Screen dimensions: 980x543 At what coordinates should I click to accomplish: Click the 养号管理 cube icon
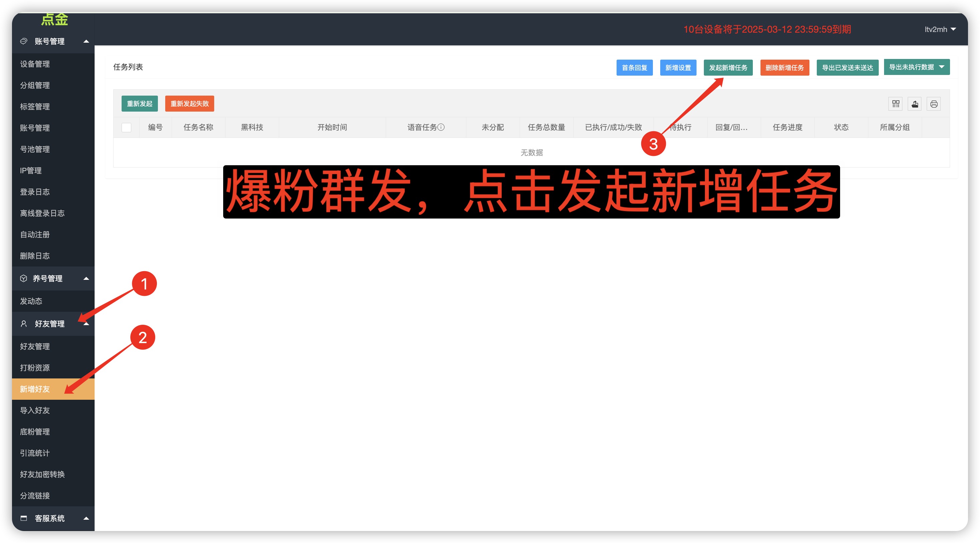click(x=24, y=278)
